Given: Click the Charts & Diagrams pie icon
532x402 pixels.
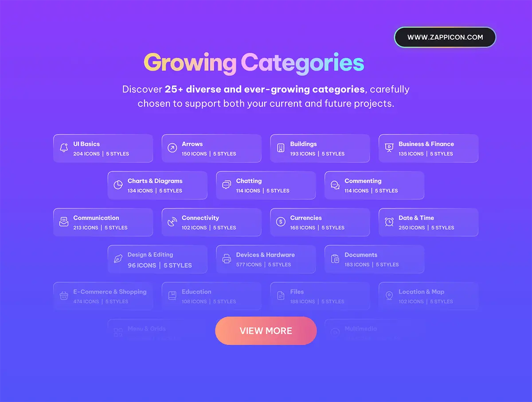Looking at the screenshot, I should pyautogui.click(x=118, y=185).
